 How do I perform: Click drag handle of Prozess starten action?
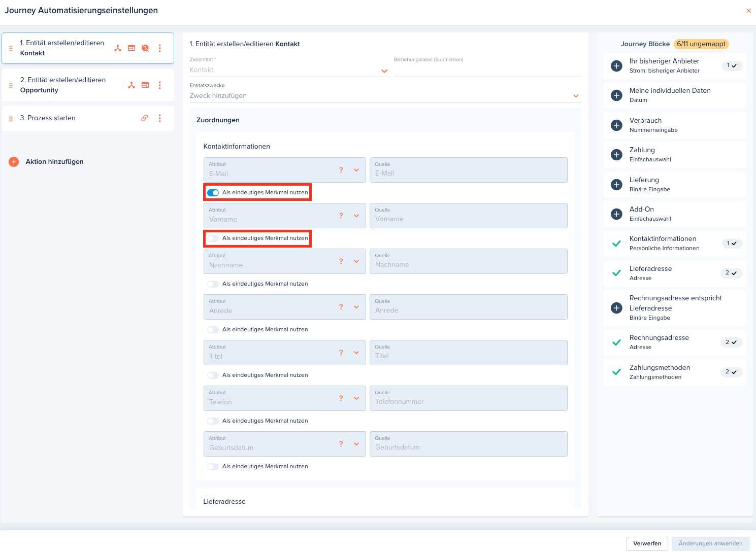point(11,118)
